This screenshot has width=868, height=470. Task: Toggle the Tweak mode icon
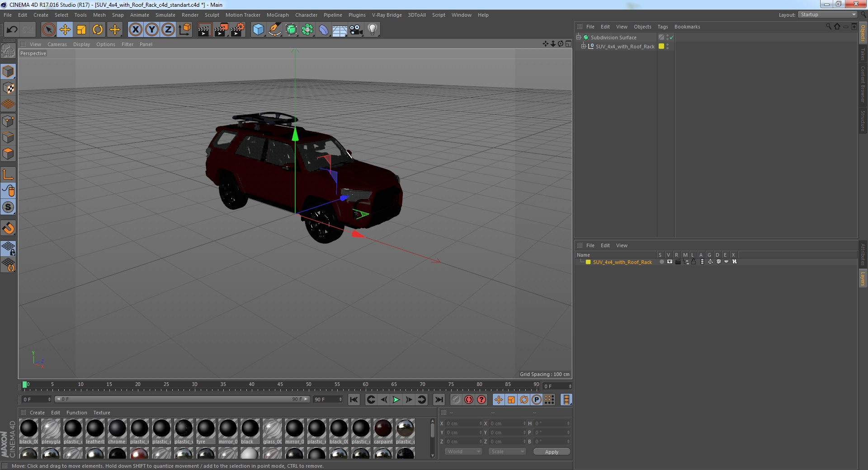pyautogui.click(x=8, y=191)
